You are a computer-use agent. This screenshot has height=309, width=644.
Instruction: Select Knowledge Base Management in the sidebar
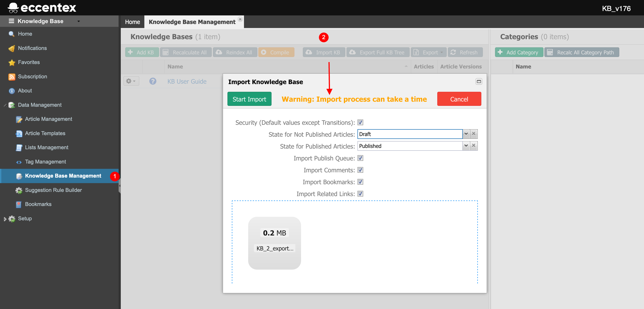tap(60, 176)
